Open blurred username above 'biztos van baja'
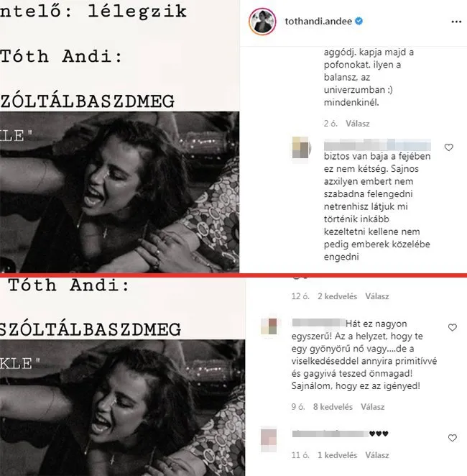The height and width of the screenshot is (476, 467). (377, 145)
